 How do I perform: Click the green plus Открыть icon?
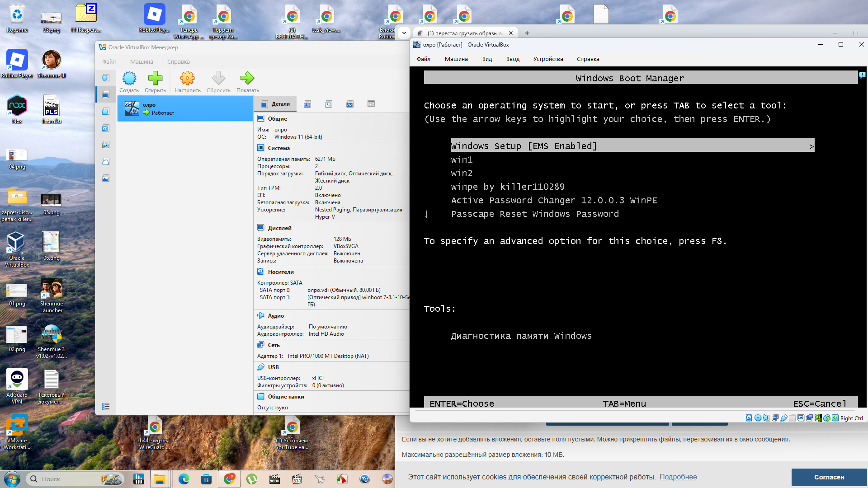[x=155, y=79]
